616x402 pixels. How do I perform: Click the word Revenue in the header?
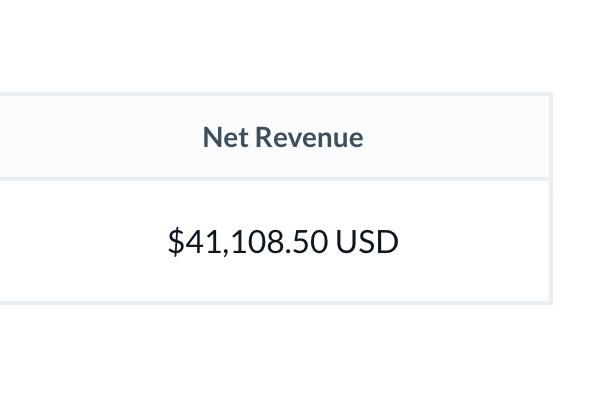click(x=309, y=138)
